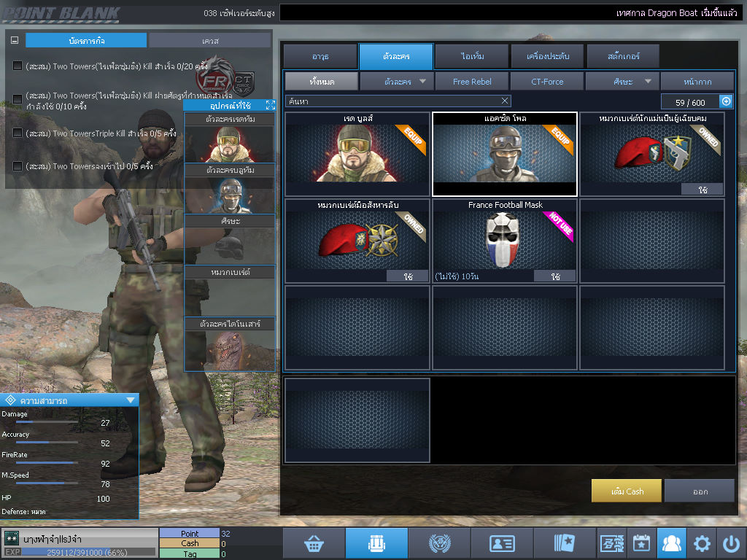Collapse the mission card panel
The image size is (747, 560).
15,41
